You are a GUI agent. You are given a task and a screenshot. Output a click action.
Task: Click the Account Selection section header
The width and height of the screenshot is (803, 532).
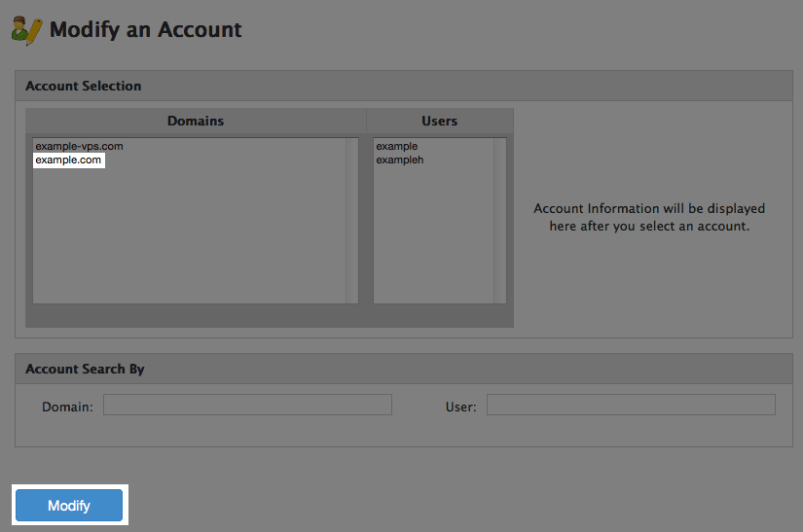click(404, 86)
